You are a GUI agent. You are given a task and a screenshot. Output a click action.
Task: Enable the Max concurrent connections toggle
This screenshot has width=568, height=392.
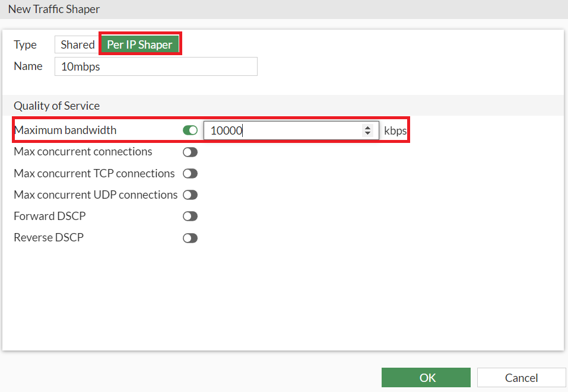point(190,152)
